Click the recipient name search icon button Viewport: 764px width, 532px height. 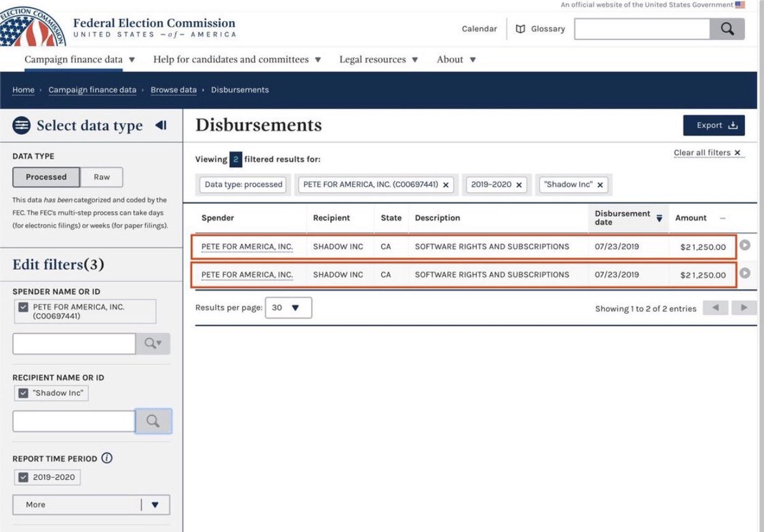point(153,421)
